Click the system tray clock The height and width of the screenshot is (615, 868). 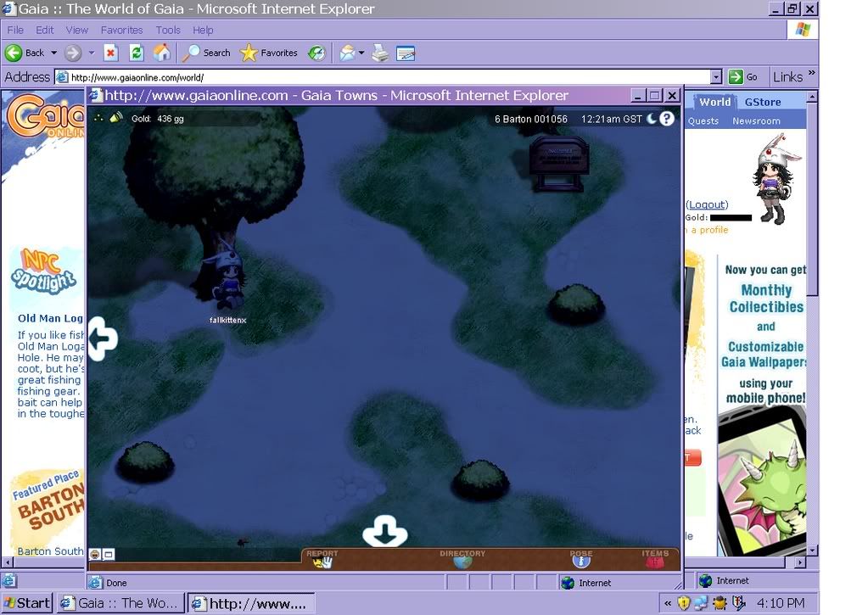[781, 603]
